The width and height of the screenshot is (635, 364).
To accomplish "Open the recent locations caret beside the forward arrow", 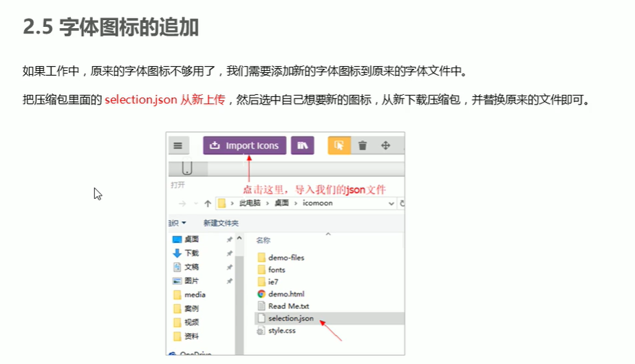I will pos(196,203).
